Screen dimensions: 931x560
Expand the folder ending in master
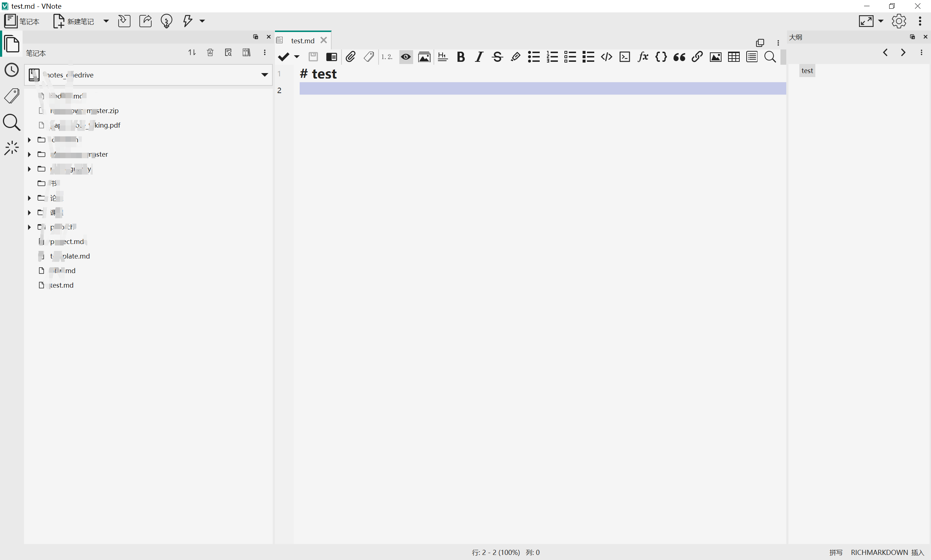(29, 154)
